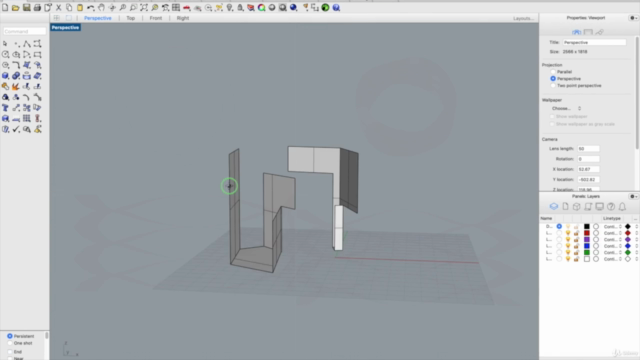Viewport: 640px width, 360px height.
Task: Switch to the Front viewport tab
Action: pos(156,18)
